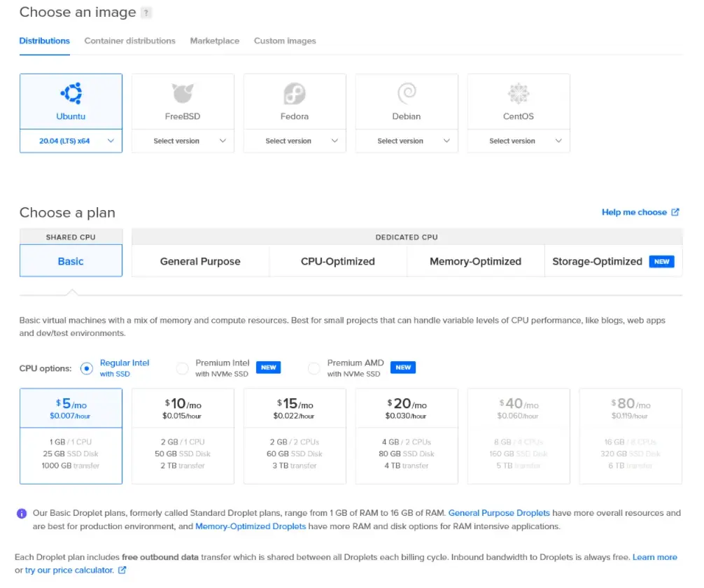Select the Storage-Optimized plan tab

pyautogui.click(x=613, y=261)
